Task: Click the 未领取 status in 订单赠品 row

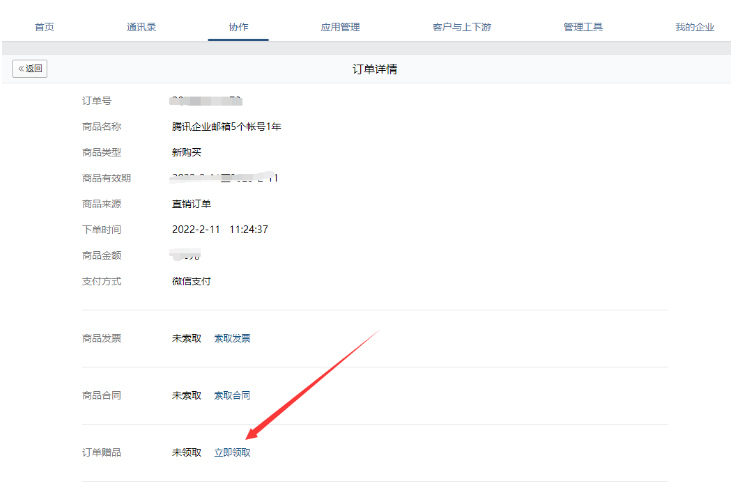Action: (x=187, y=452)
